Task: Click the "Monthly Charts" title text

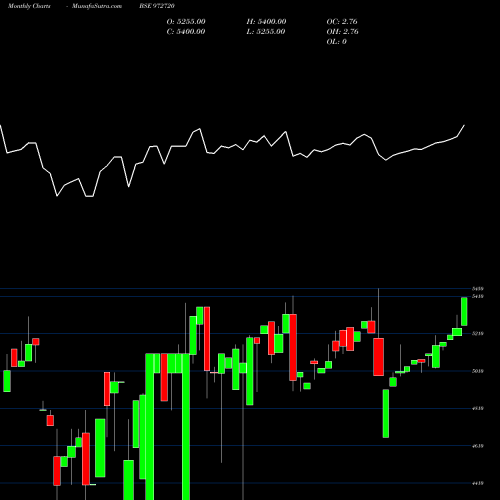Action: tap(29, 6)
